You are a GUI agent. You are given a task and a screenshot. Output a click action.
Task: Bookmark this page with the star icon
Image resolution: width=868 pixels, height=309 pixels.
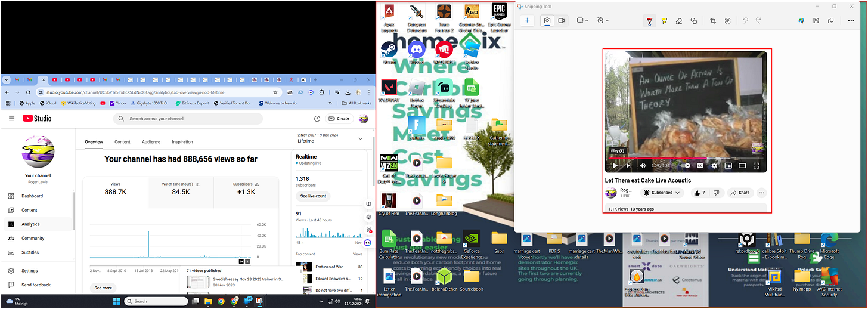(275, 92)
